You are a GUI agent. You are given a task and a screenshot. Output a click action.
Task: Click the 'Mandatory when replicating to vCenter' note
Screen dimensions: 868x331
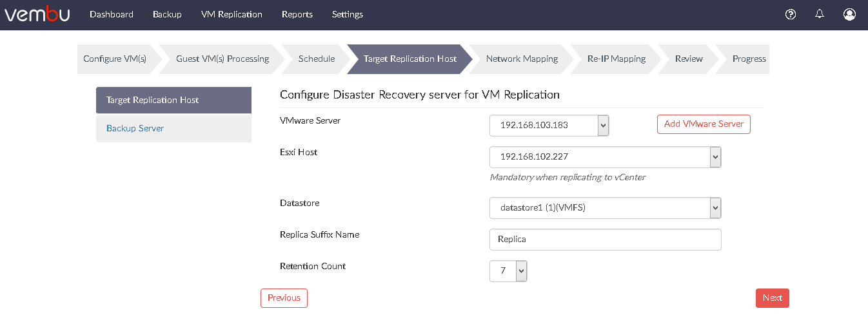tap(567, 177)
